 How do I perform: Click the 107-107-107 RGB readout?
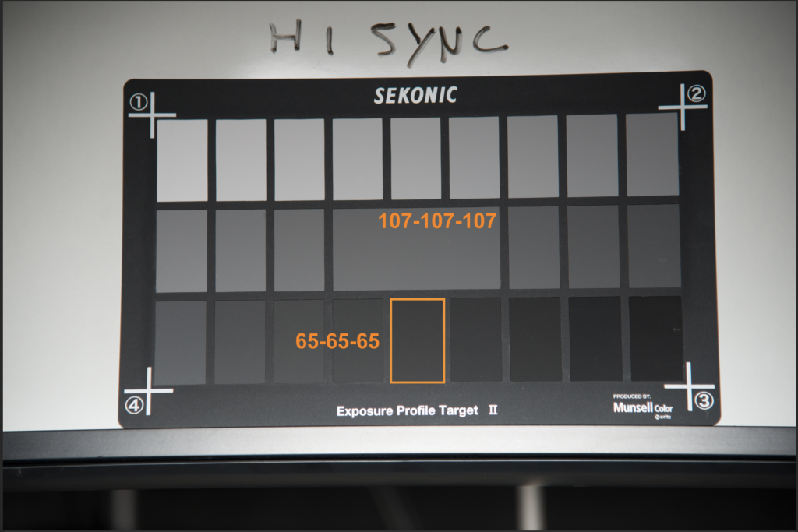click(x=437, y=221)
